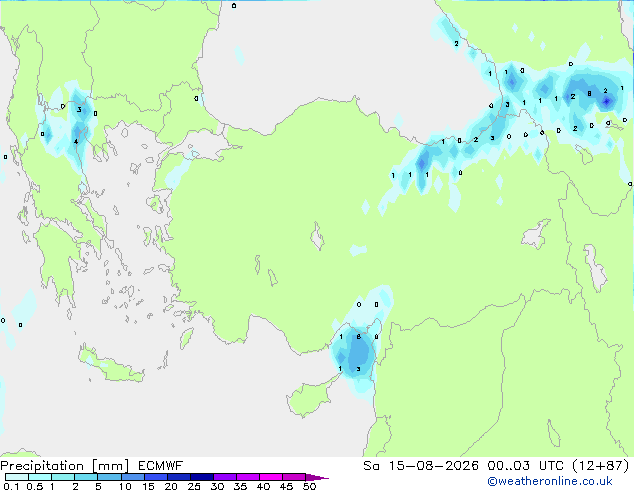This screenshot has height=490, width=634.
Task: Click the 'Sa 15-08-2026' date text
Action: coord(421,466)
